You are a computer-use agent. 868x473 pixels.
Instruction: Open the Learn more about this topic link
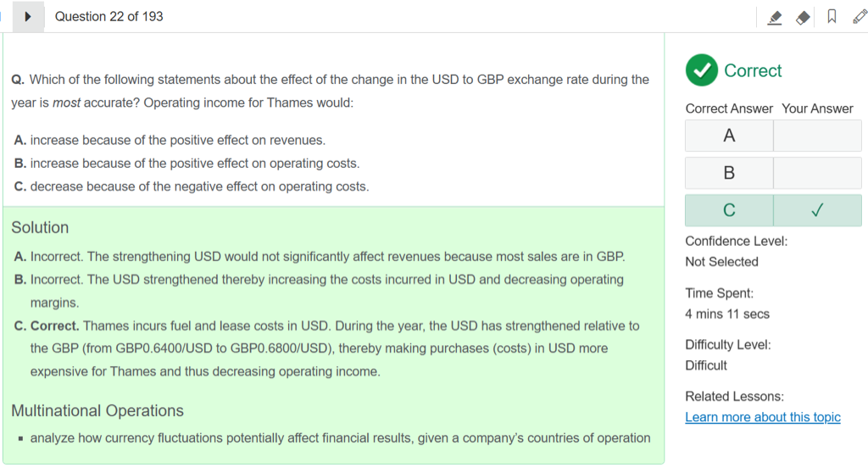(762, 417)
